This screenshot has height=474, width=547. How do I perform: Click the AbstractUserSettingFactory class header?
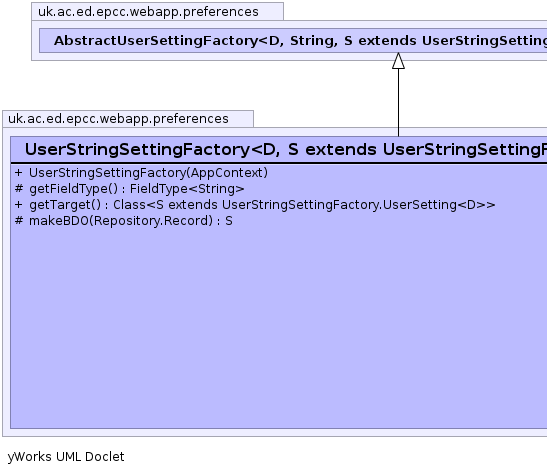pos(293,40)
